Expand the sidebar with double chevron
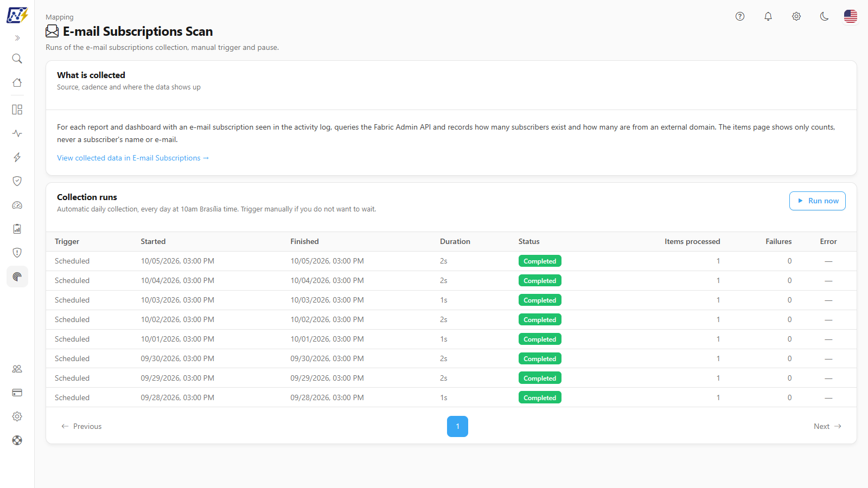The image size is (868, 488). tap(17, 38)
